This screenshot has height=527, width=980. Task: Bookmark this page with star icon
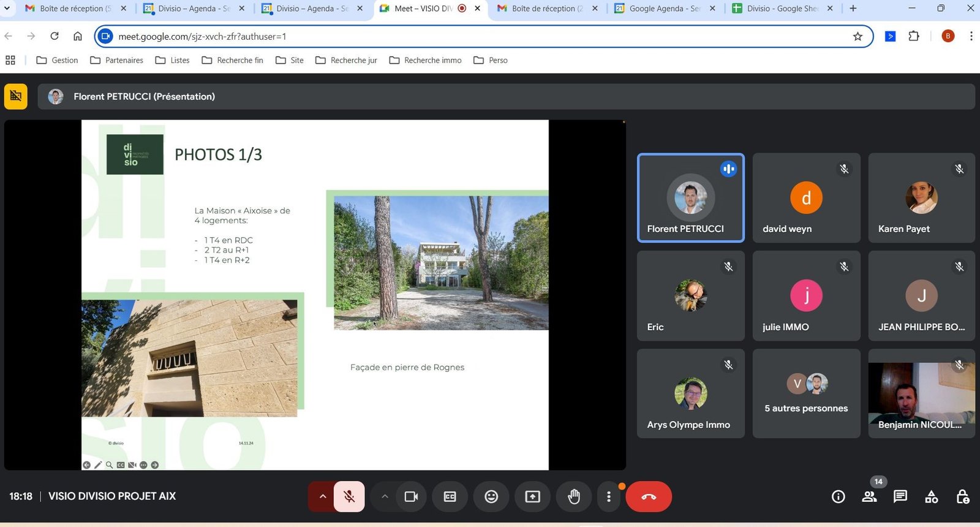click(858, 36)
